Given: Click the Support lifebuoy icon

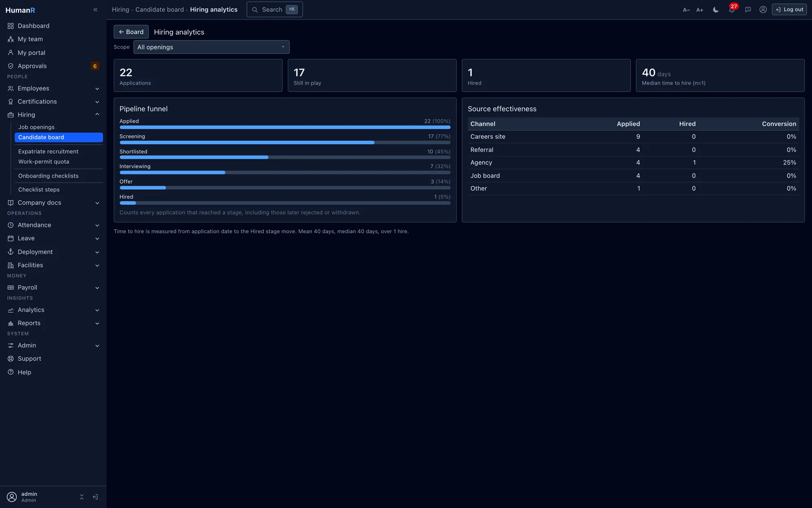Looking at the screenshot, I should pos(11,358).
